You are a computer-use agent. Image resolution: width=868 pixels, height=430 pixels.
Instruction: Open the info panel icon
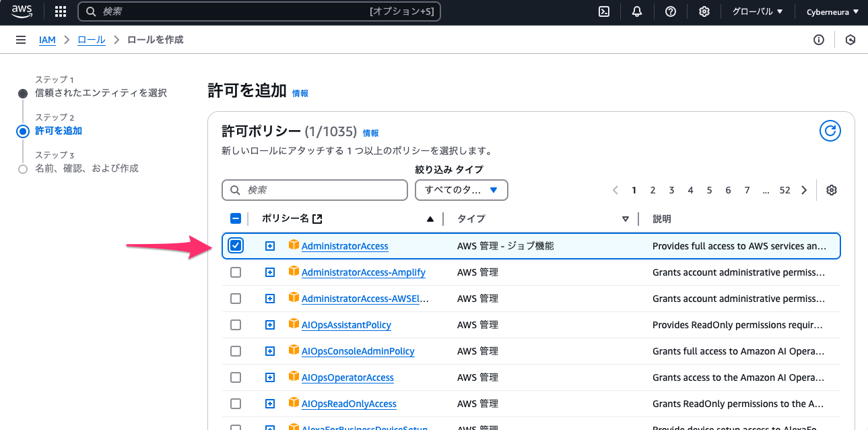[819, 40]
